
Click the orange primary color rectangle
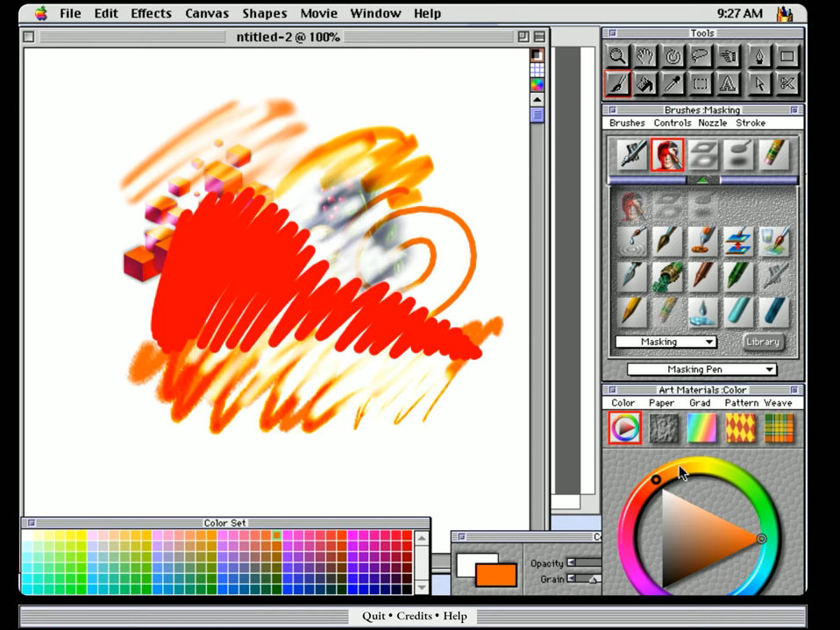[x=496, y=574]
